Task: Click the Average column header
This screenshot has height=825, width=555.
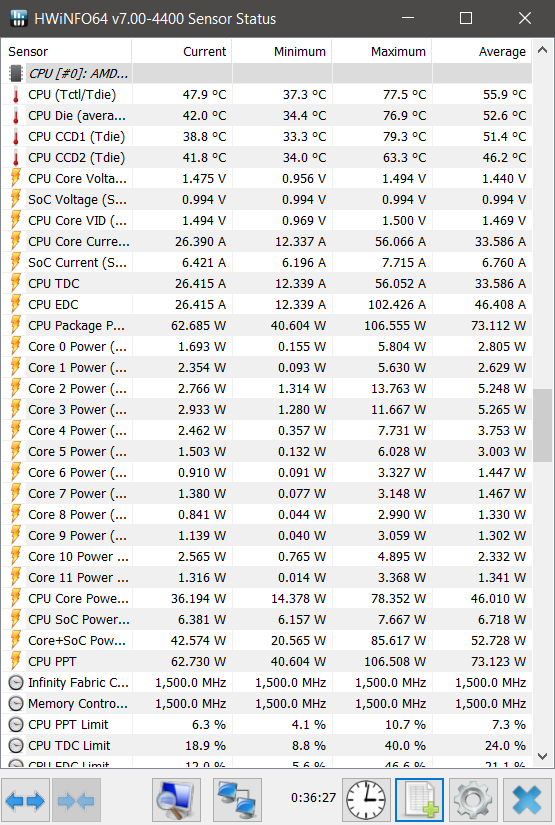Action: [482, 52]
